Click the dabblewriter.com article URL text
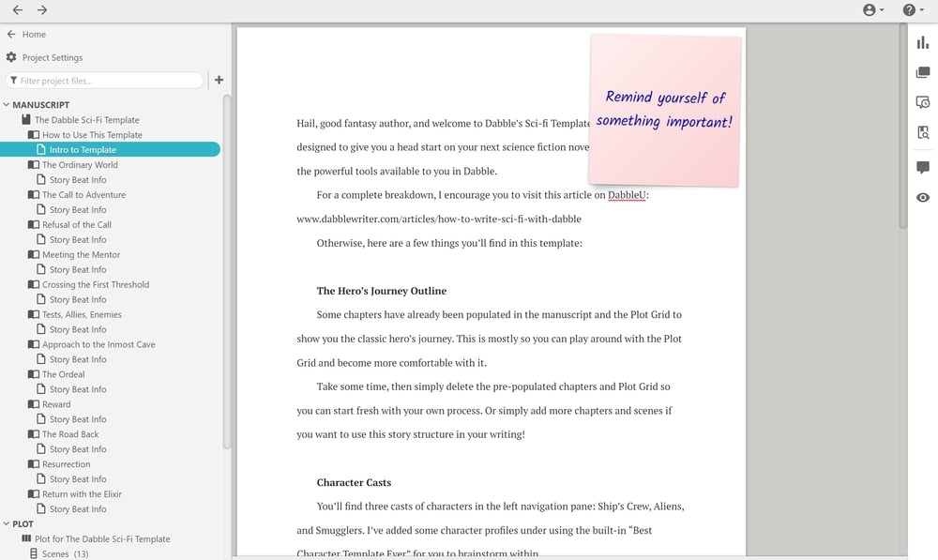 coord(439,219)
